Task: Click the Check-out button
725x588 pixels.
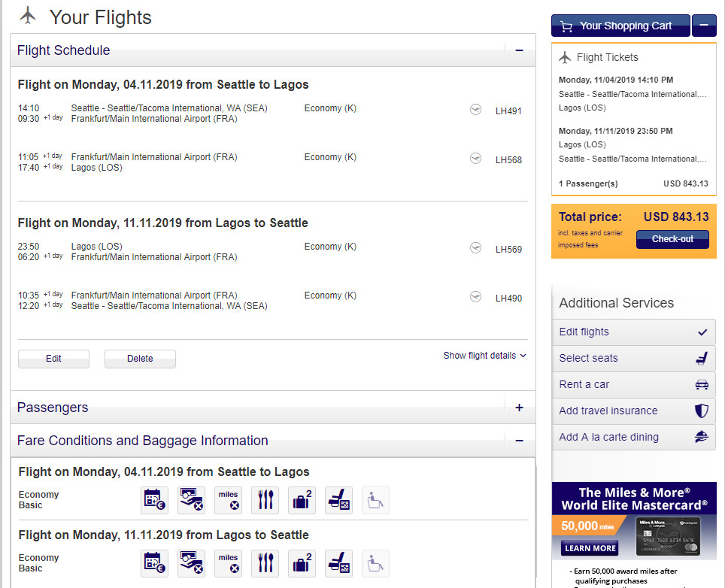Action: point(672,239)
